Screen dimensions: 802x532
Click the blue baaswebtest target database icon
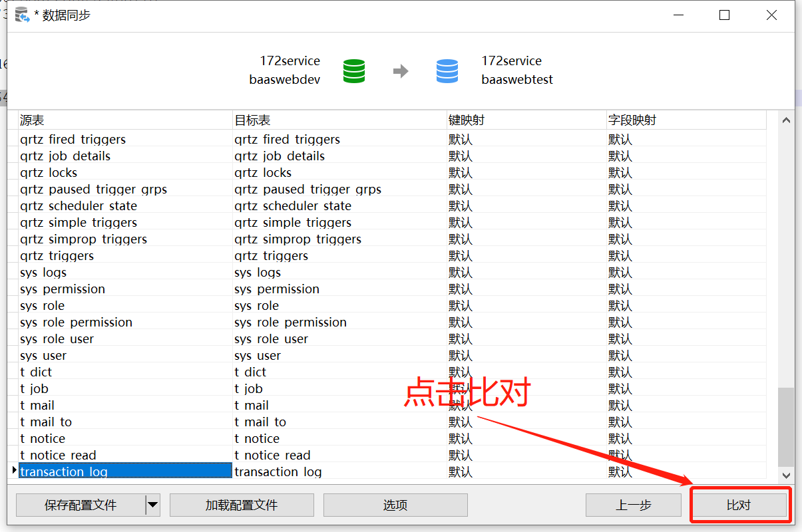[447, 71]
